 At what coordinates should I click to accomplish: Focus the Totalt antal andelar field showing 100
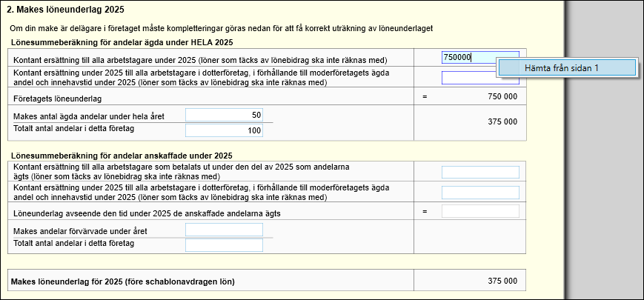click(224, 130)
